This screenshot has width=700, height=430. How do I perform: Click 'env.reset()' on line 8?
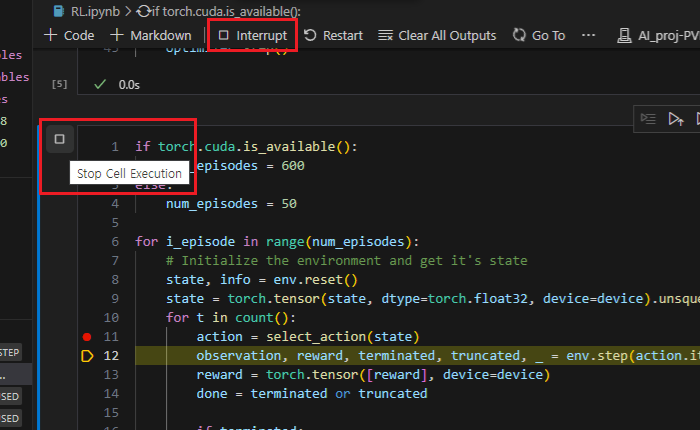point(315,280)
